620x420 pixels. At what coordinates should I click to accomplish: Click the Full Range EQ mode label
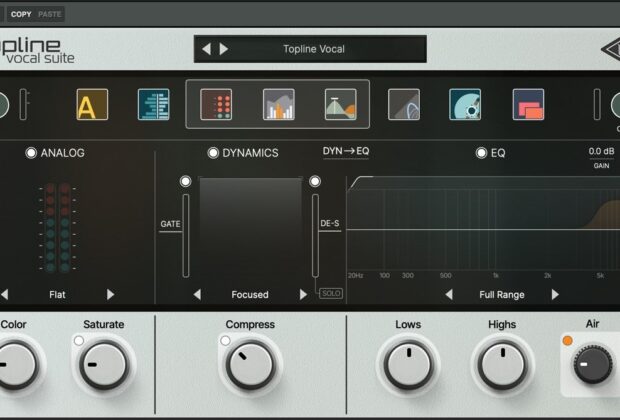[x=502, y=295]
